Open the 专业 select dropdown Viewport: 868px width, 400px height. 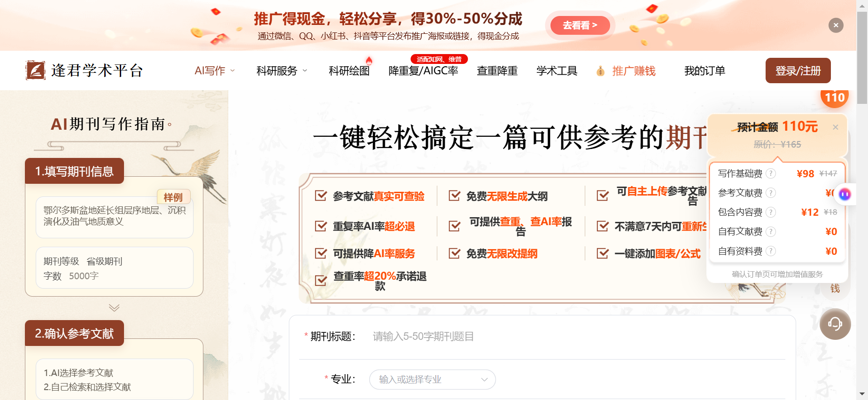[433, 379]
